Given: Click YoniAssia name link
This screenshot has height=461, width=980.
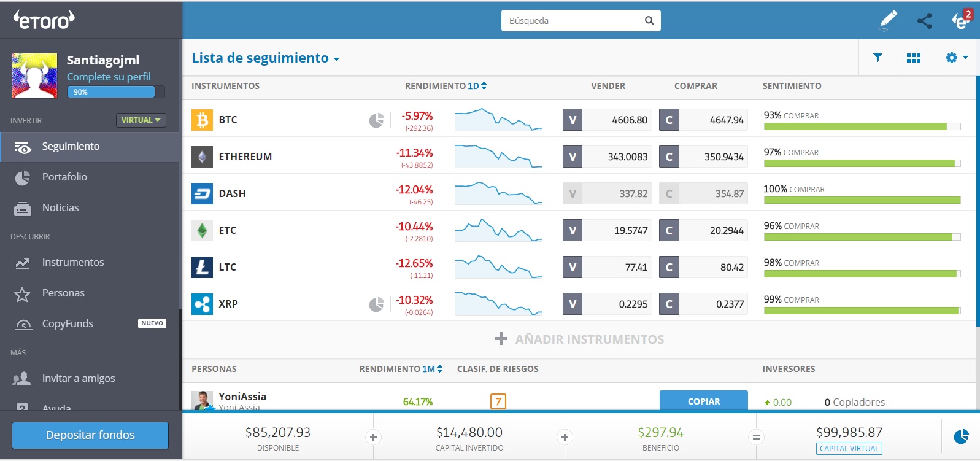Looking at the screenshot, I should point(242,397).
